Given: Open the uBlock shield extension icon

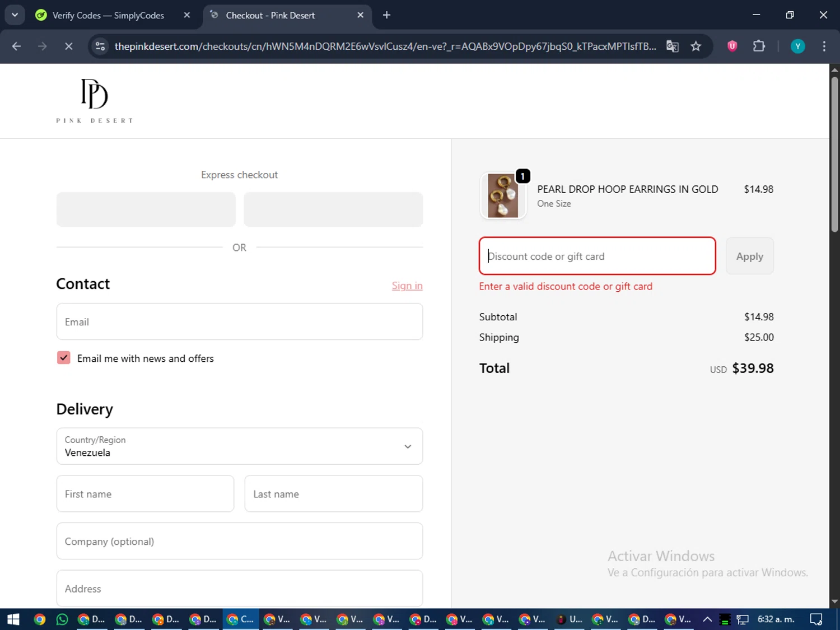Looking at the screenshot, I should [732, 46].
